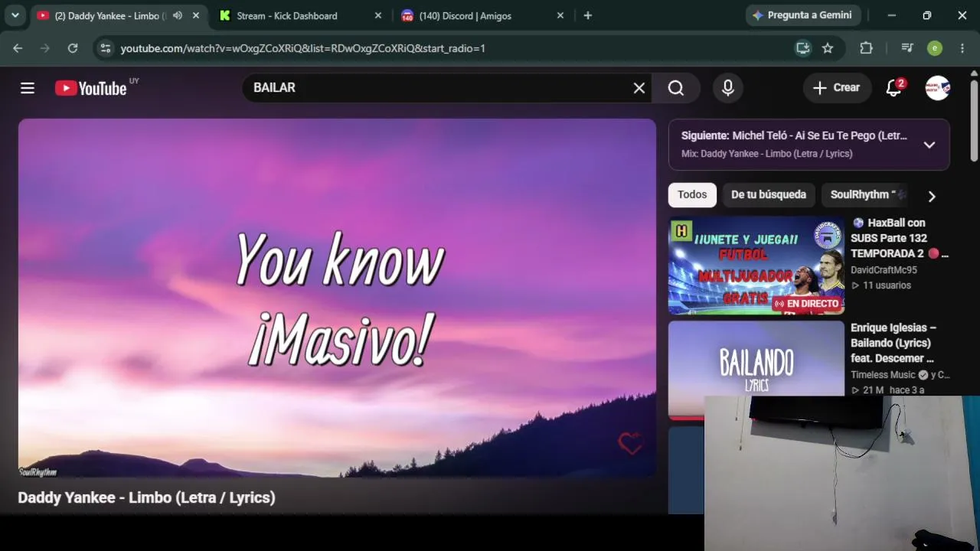Clear the BAILAR search text

coord(639,88)
